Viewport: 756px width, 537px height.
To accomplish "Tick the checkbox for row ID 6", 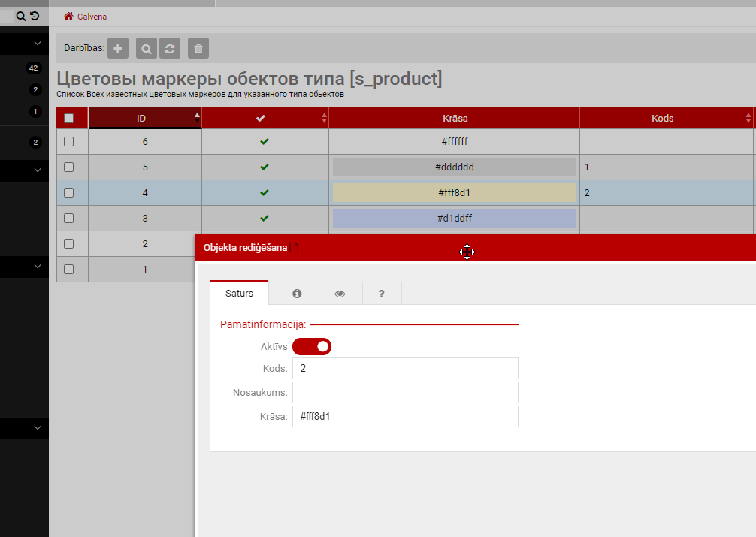I will 69,141.
